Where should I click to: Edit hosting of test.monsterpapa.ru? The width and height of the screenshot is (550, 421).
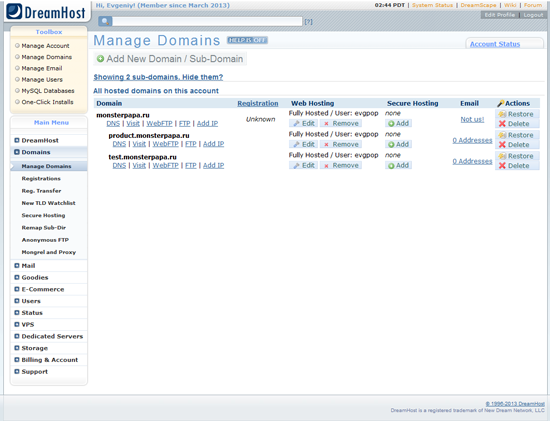[303, 166]
